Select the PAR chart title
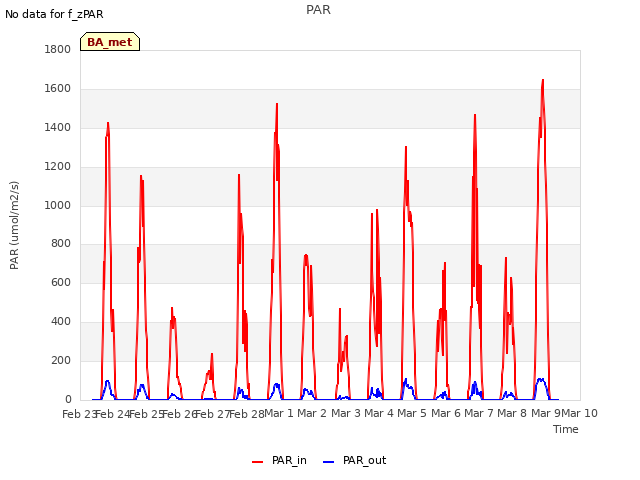Image resolution: width=640 pixels, height=480 pixels. click(318, 10)
